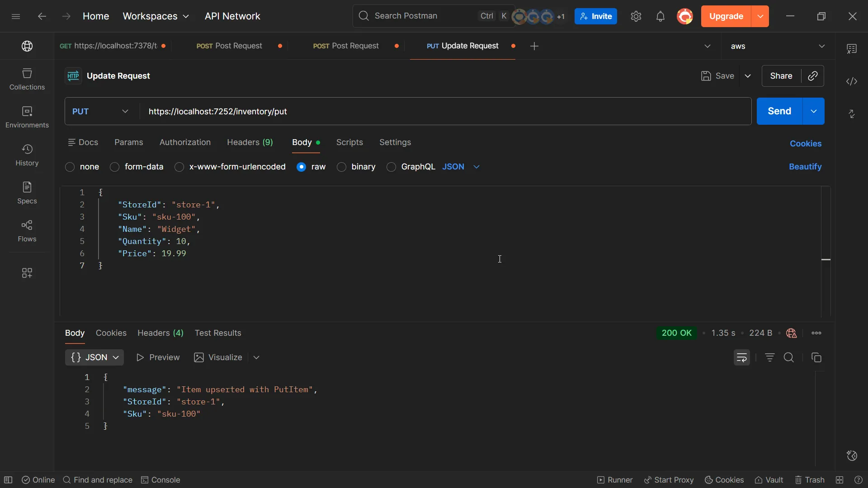The height and width of the screenshot is (488, 868).
Task: Open the code snippet panel icon
Action: [852, 81]
